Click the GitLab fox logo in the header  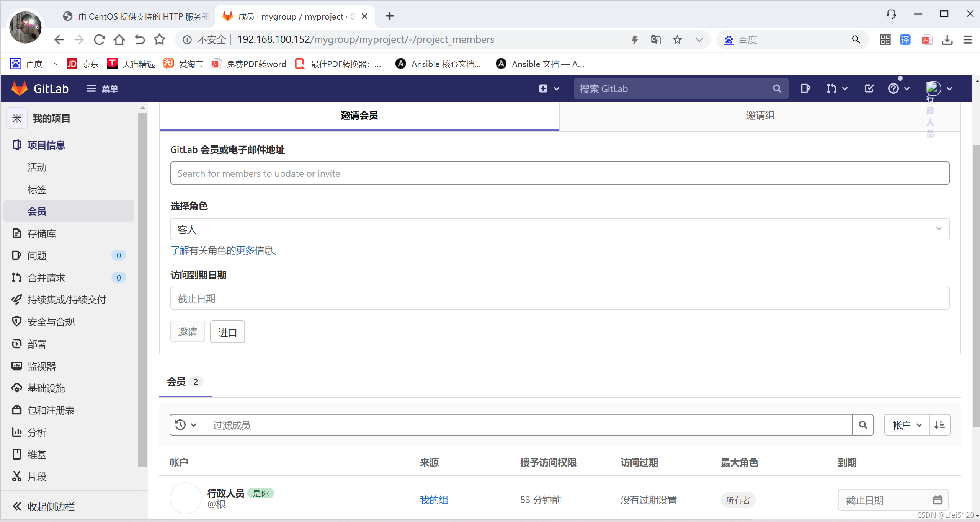[20, 88]
